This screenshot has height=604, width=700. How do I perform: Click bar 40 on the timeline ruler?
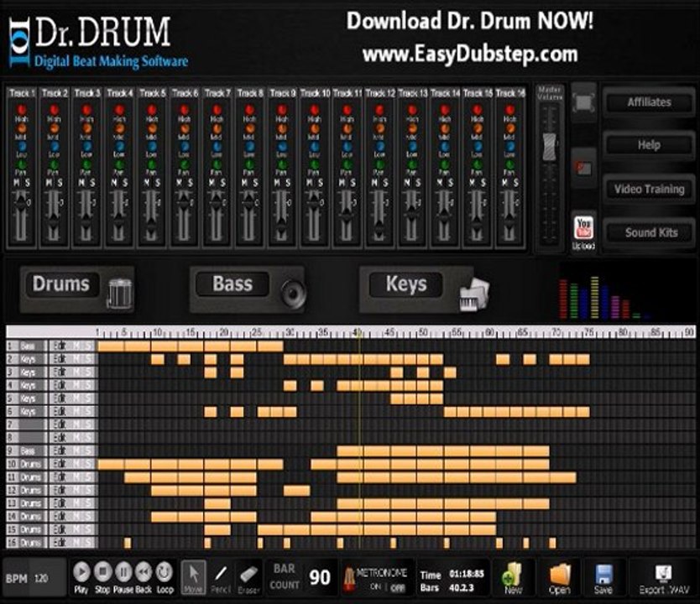pyautogui.click(x=358, y=332)
